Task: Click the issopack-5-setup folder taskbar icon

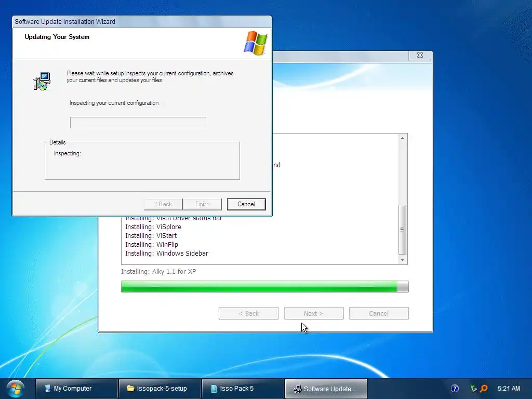Action: click(x=130, y=388)
